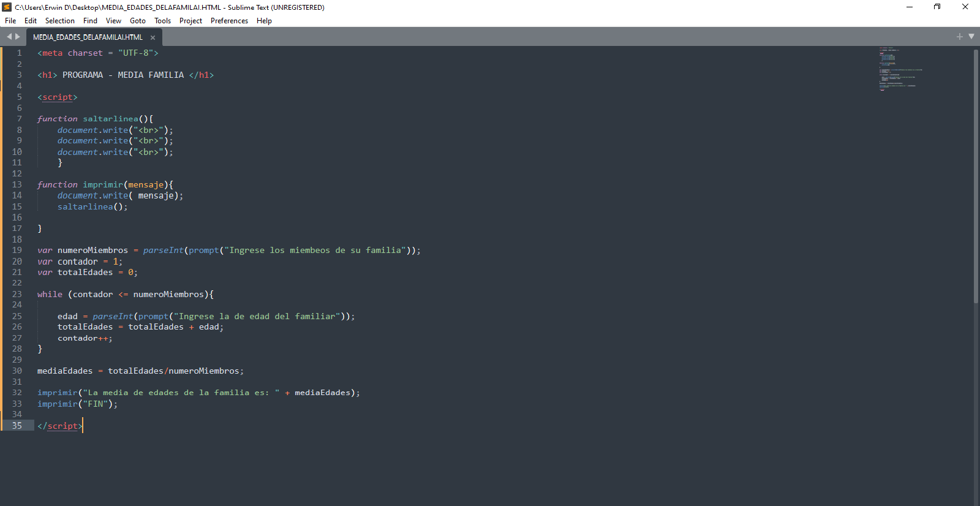
Task: Click the Sublime Text app icon in title bar
Action: click(x=7, y=7)
